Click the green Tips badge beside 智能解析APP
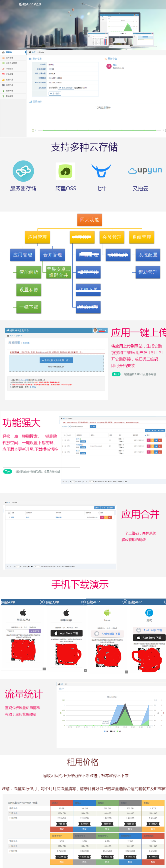This screenshot has width=166, height=868. 116,374
